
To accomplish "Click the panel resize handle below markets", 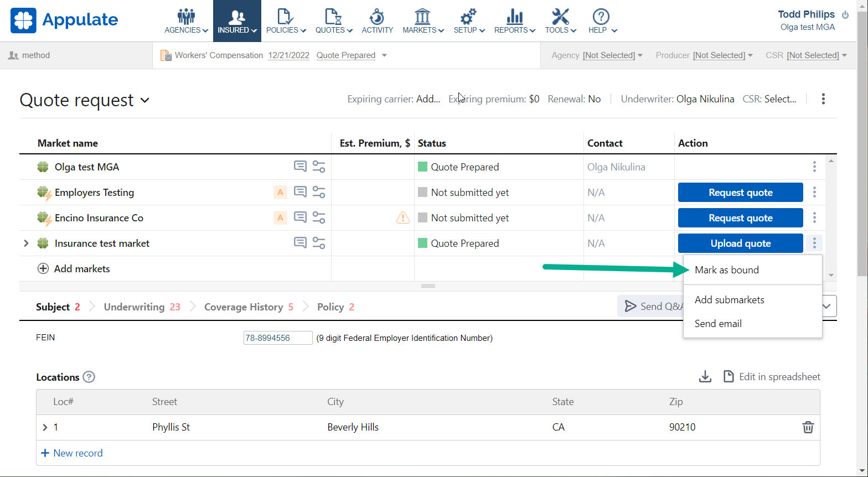I will [428, 286].
